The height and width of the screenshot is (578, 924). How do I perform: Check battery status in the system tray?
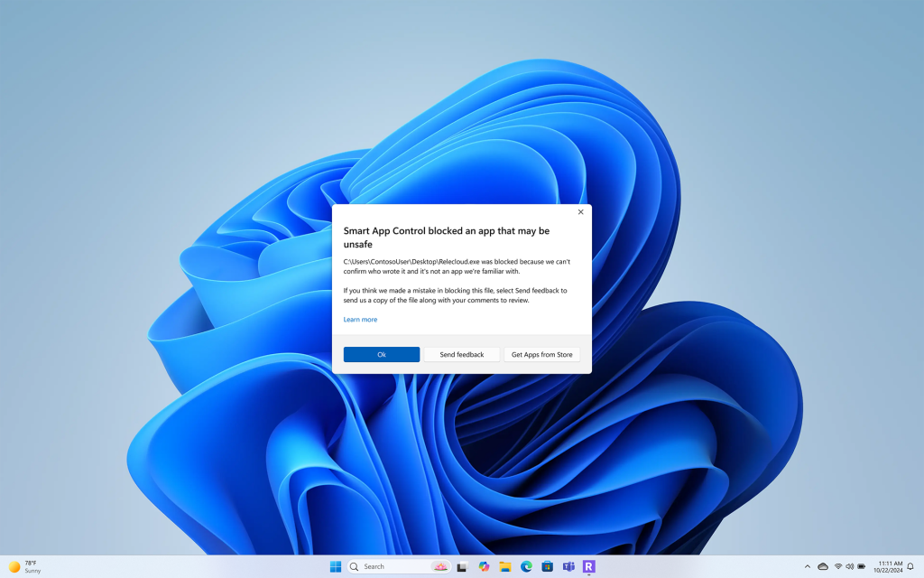tap(860, 566)
